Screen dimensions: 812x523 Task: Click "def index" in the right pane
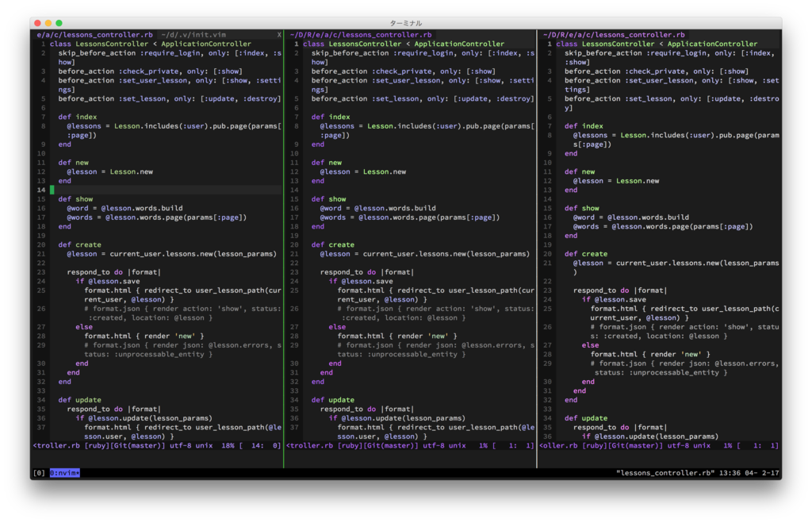click(x=584, y=126)
